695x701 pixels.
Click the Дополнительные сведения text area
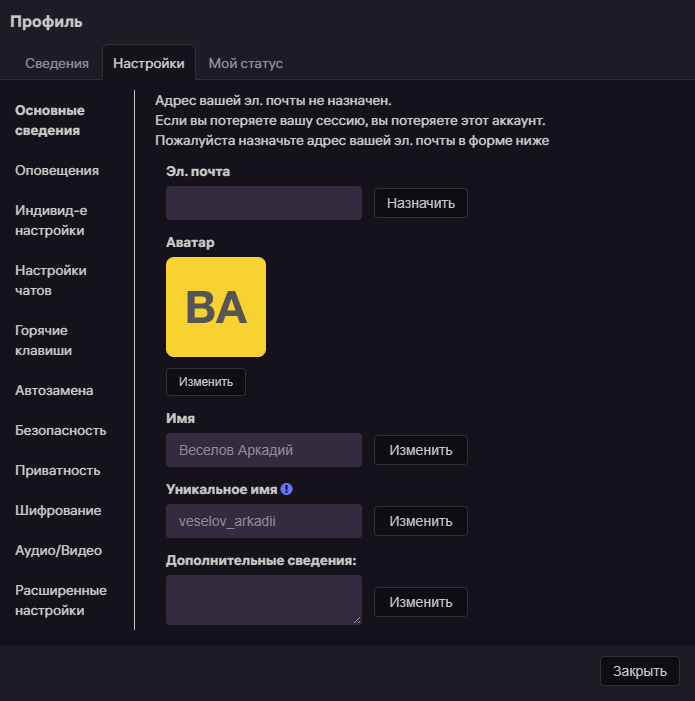point(264,600)
